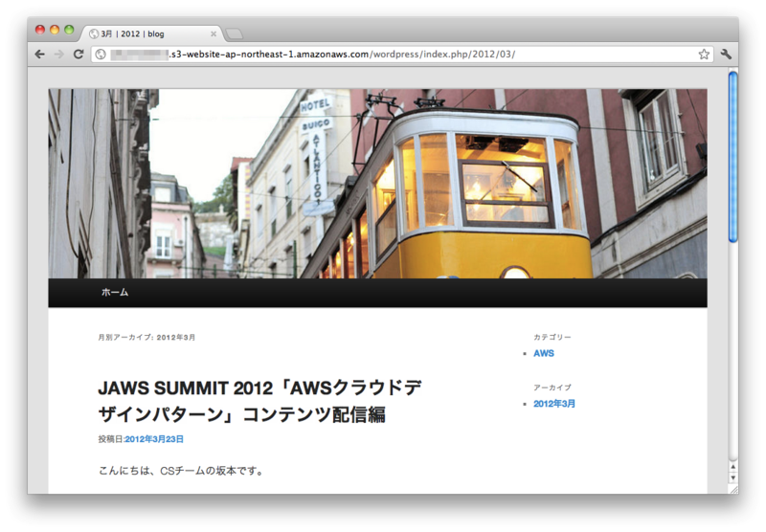Select the '3月 | 2012 | blog' tab
Viewport: 766px width, 532px height.
[151, 33]
